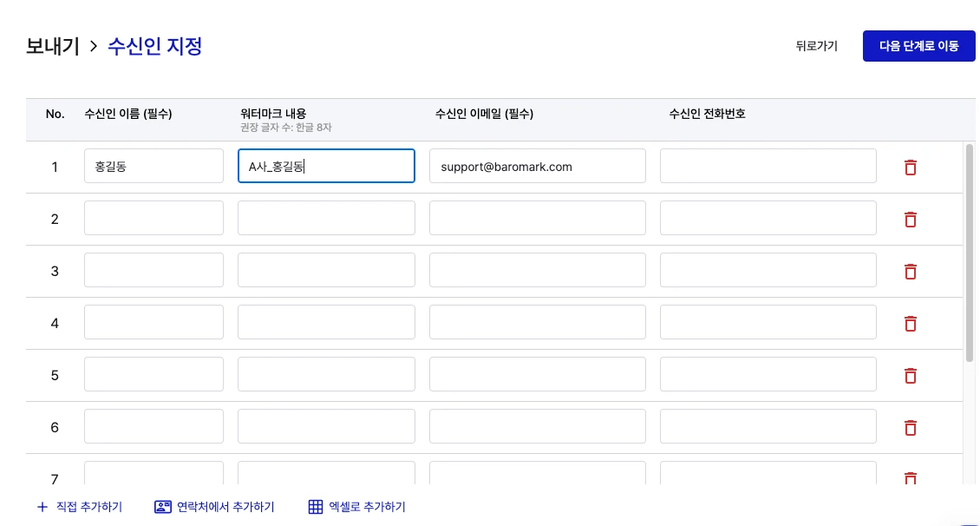Focus row 2 phone number field

(768, 218)
